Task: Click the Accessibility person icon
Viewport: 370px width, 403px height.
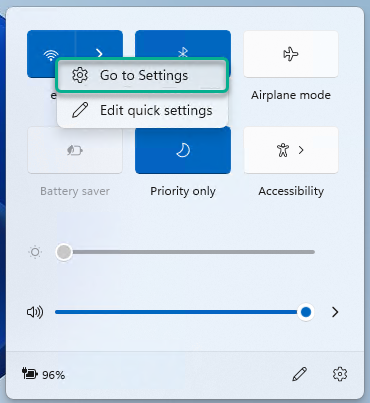Action: pos(283,150)
